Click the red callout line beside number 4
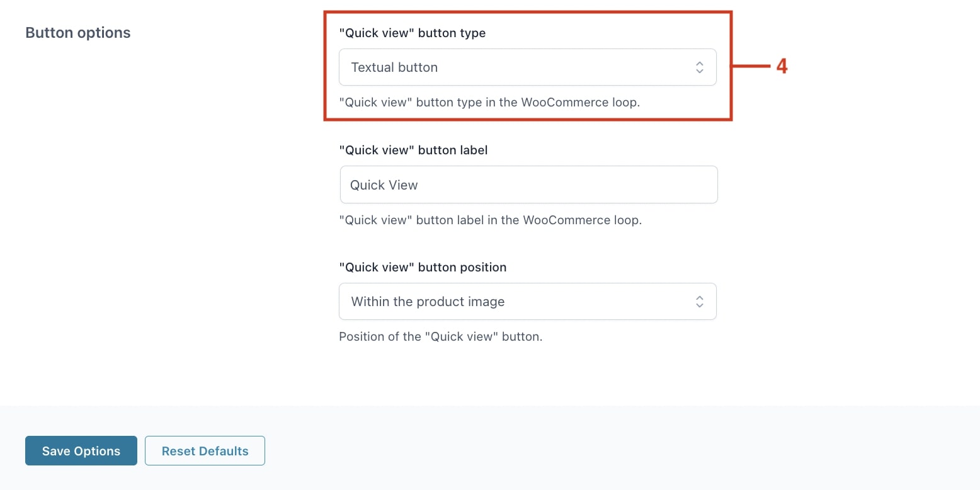The height and width of the screenshot is (490, 980). [x=751, y=66]
